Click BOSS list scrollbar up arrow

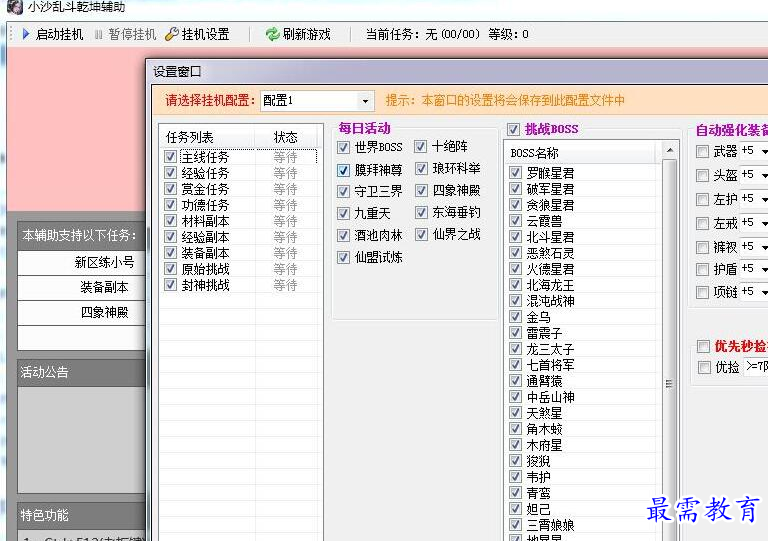(670, 150)
